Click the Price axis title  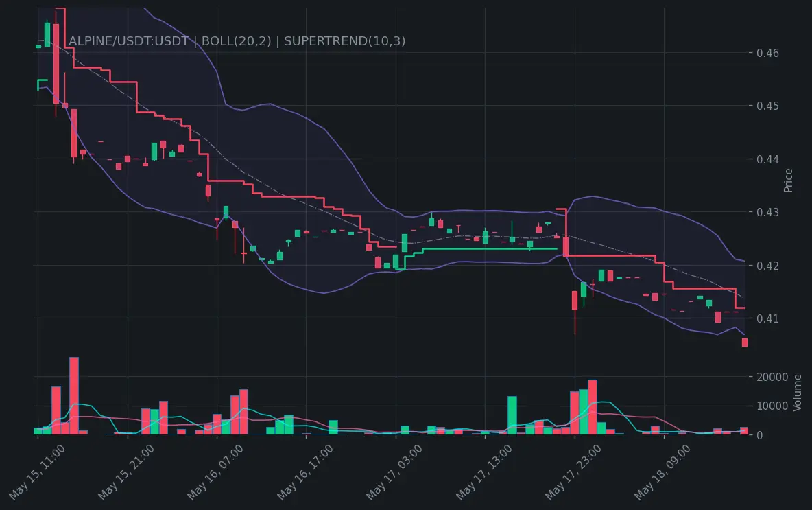(788, 181)
